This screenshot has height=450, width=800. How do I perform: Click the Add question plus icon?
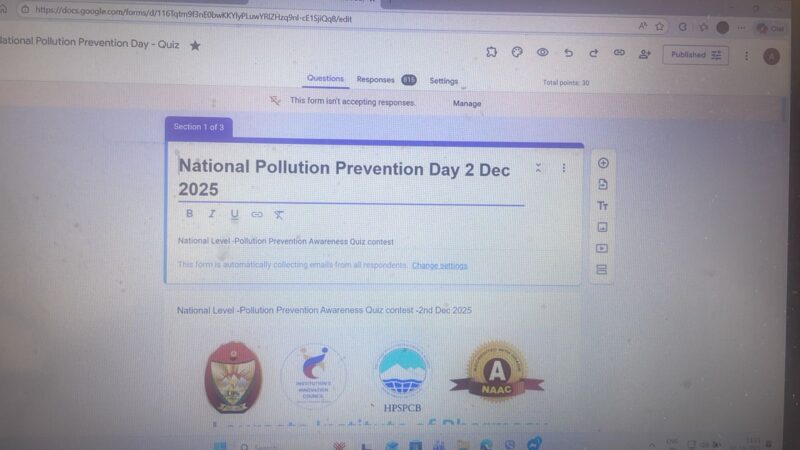(602, 163)
